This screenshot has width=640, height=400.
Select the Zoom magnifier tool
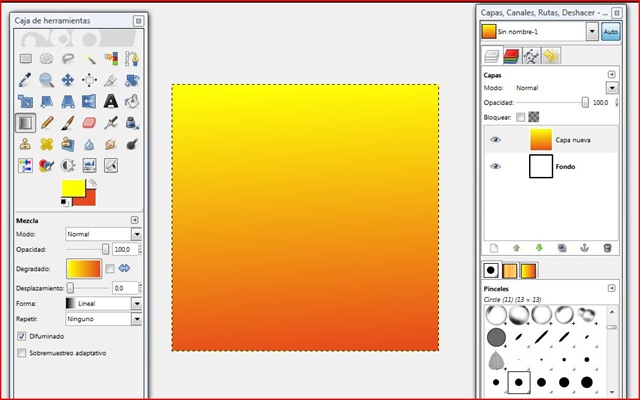[47, 80]
